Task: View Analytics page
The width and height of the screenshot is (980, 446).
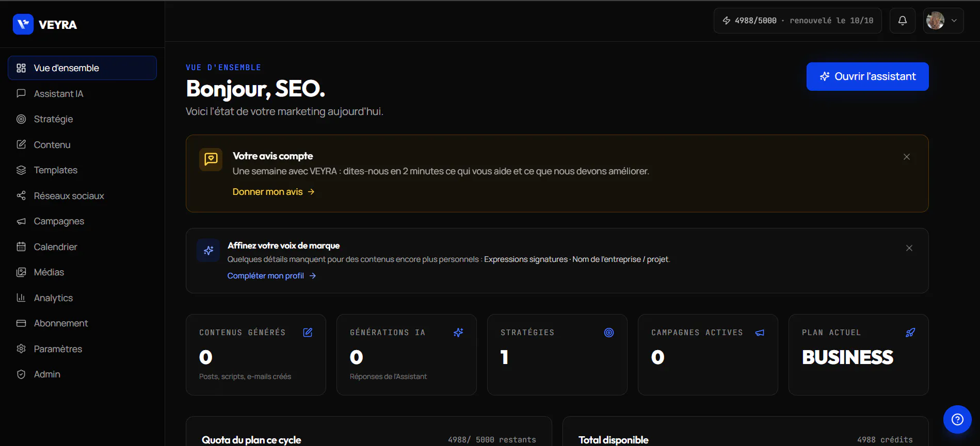Action: coord(82,298)
